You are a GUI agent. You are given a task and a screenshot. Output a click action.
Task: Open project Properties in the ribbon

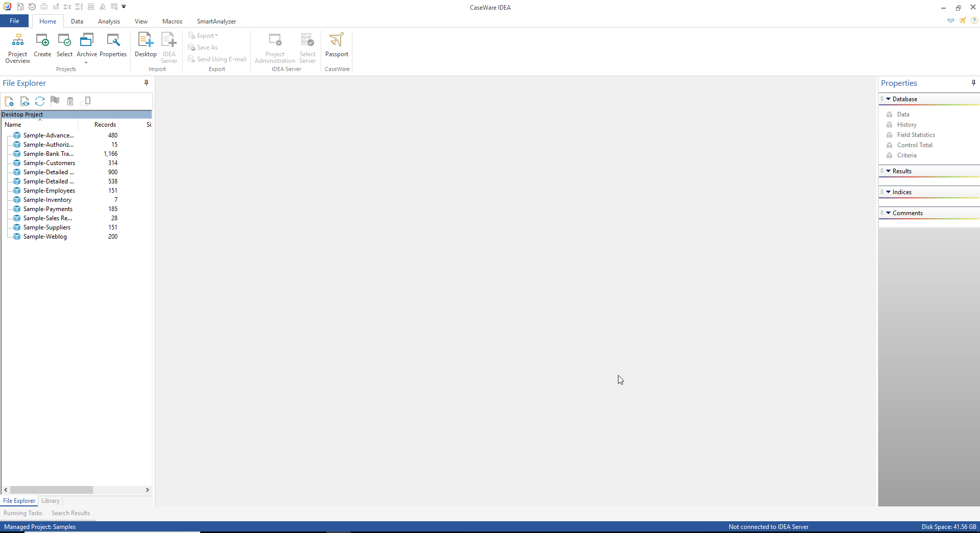click(113, 45)
